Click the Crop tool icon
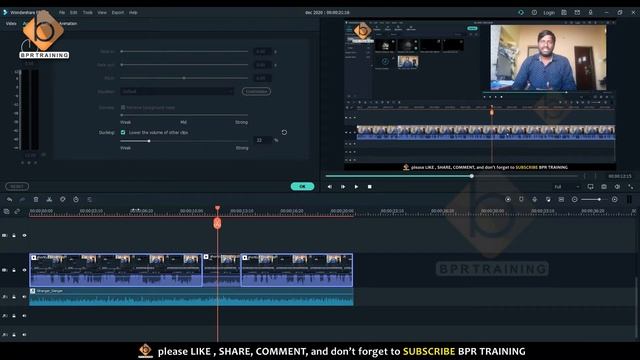 pyautogui.click(x=62, y=200)
